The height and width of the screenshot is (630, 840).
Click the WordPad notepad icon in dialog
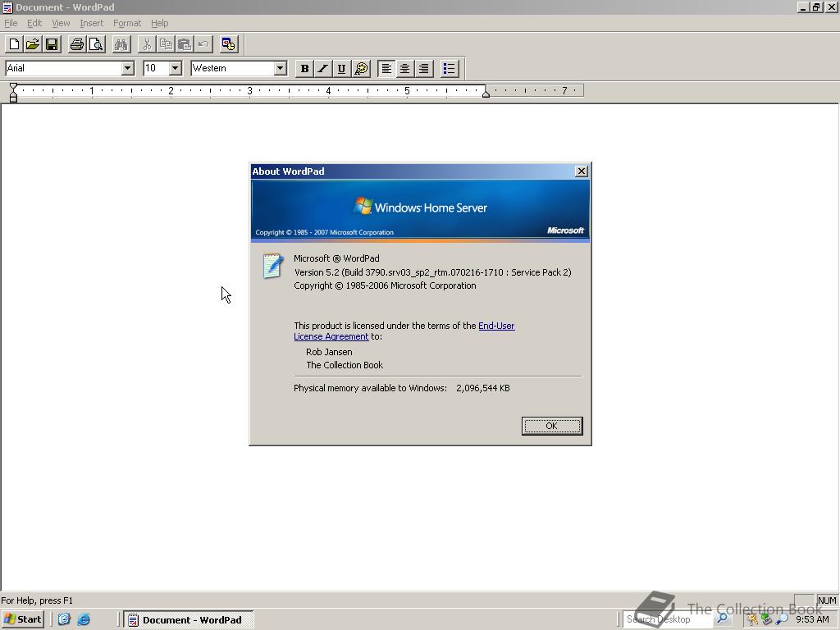pos(272,267)
